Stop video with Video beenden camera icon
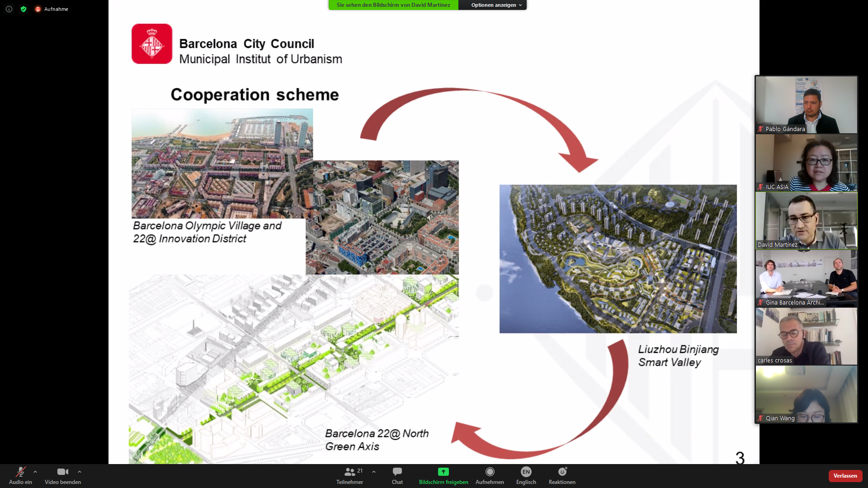The image size is (868, 488). [63, 472]
